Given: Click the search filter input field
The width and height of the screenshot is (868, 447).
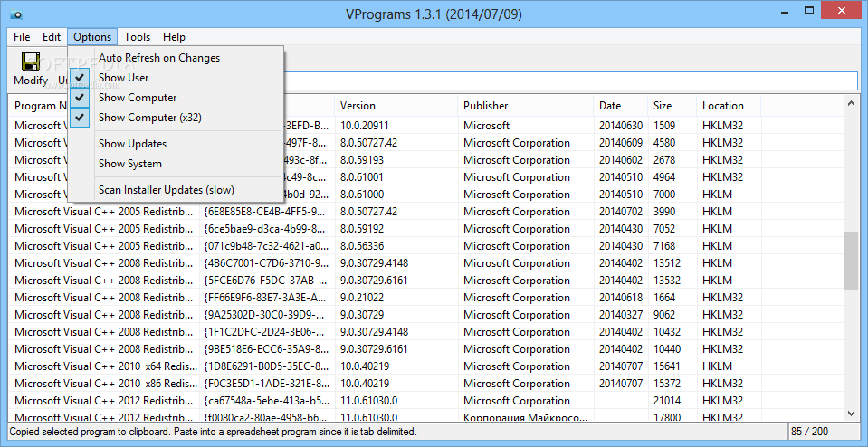Looking at the screenshot, I should [571, 81].
